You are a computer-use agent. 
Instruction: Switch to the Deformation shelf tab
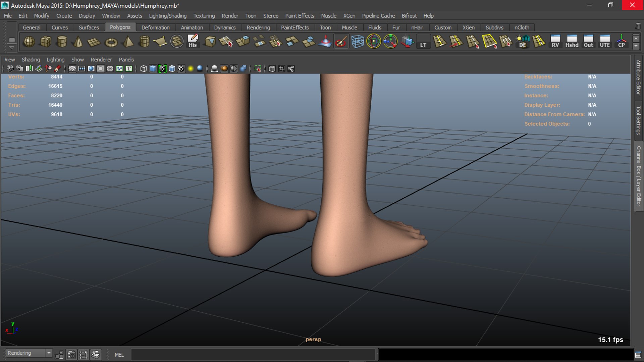tap(155, 28)
